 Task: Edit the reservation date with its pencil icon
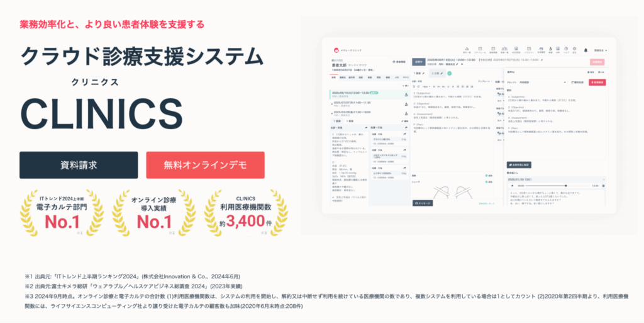pos(541,60)
